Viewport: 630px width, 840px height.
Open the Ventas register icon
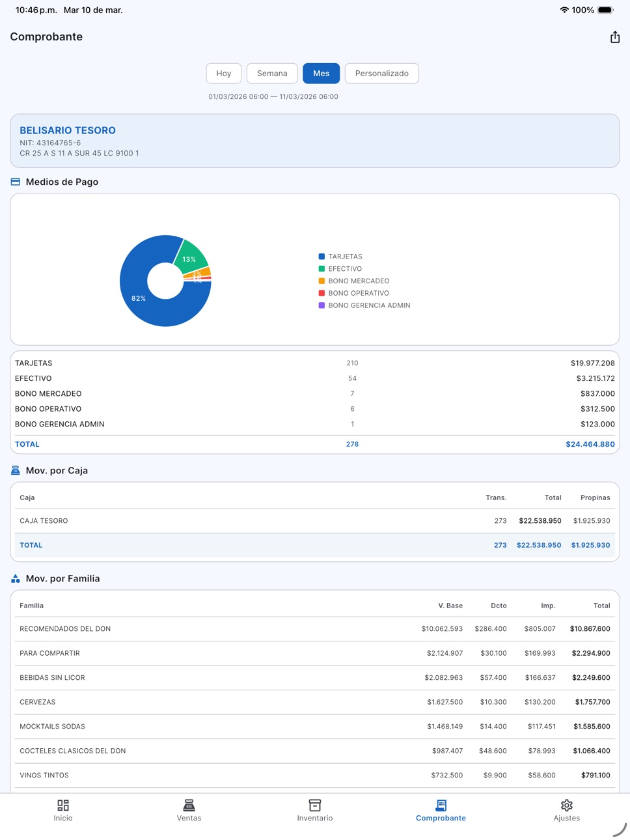(189, 805)
